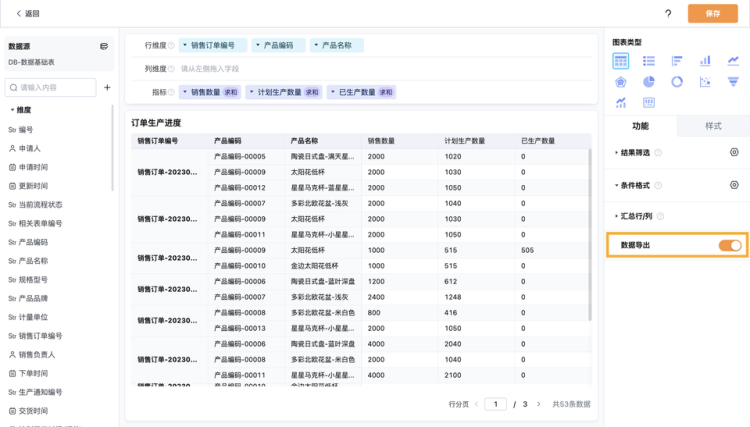Open the 销售数量 indicator dropdown
Image resolution: width=750 pixels, height=427 pixels.
pos(185,92)
